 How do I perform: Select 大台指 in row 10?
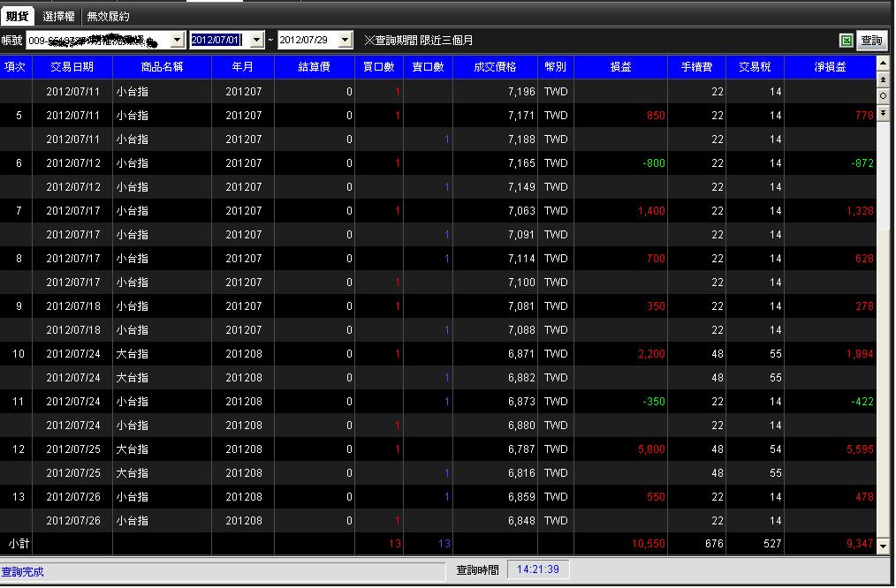(x=133, y=354)
